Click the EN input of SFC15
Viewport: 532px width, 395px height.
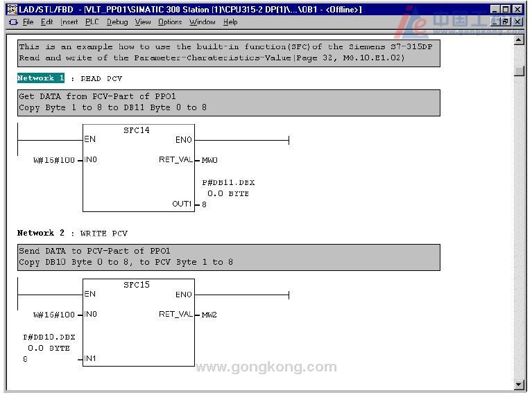click(90, 294)
